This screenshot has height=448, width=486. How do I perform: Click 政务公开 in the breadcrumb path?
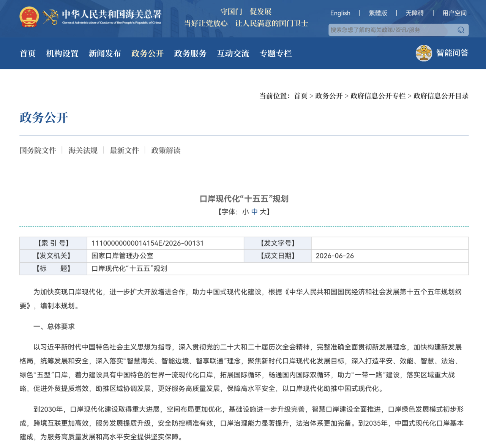329,96
